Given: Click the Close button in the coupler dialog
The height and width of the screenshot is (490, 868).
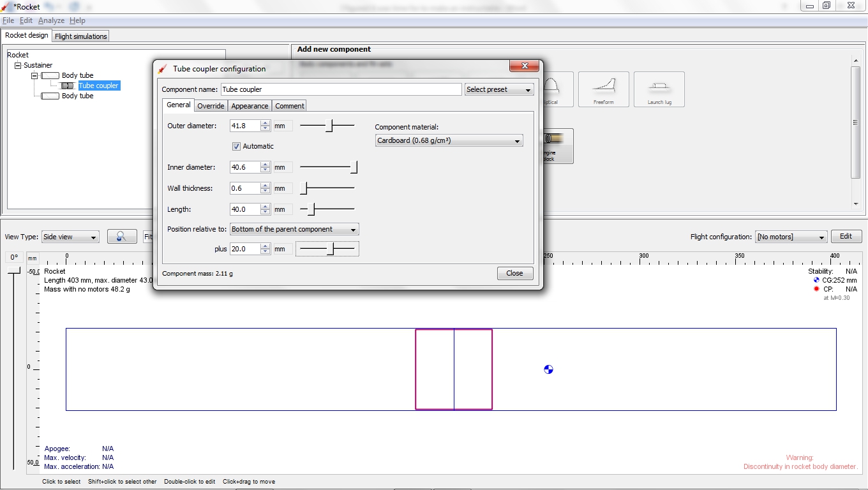Looking at the screenshot, I should coord(514,273).
